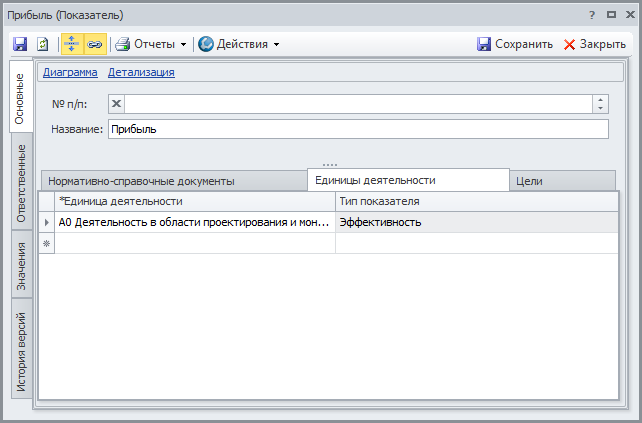
Task: Select the row indicator arrow of А0 row
Action: tap(46, 223)
